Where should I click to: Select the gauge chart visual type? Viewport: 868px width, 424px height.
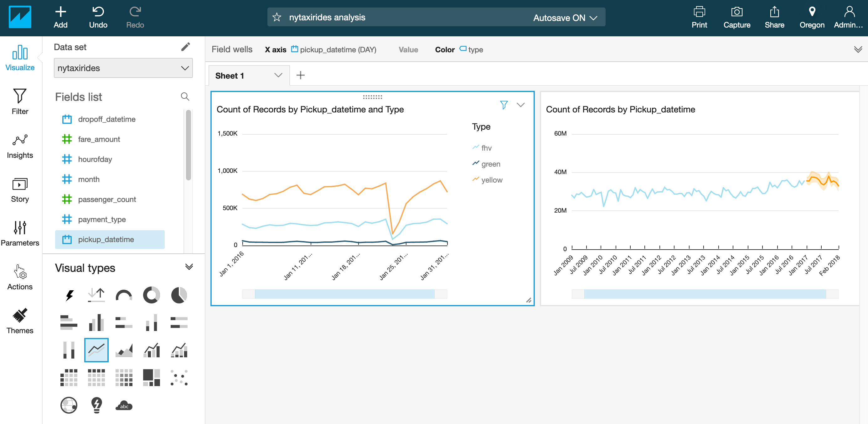124,295
